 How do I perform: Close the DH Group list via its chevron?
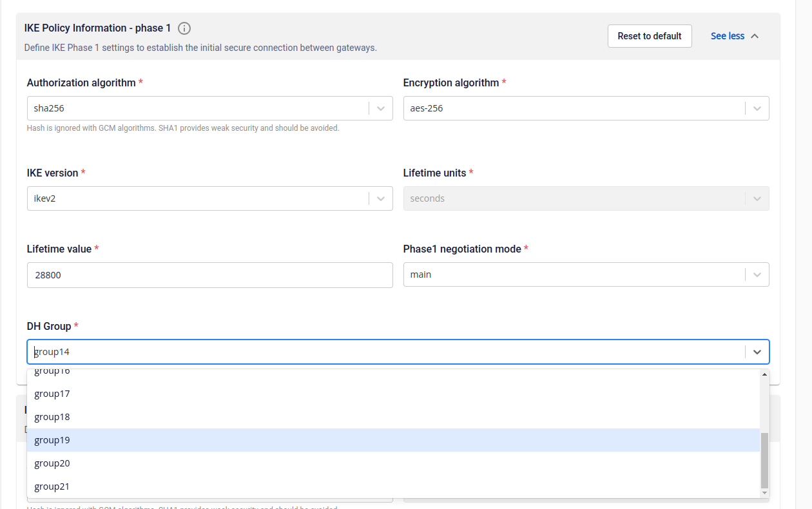(757, 352)
